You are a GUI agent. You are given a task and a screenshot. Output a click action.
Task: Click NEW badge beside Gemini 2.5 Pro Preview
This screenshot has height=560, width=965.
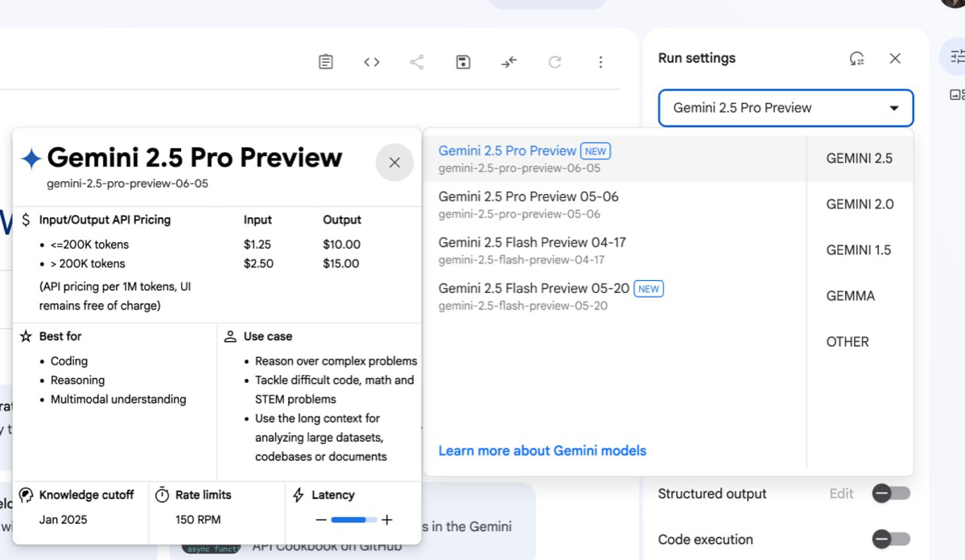click(x=595, y=150)
